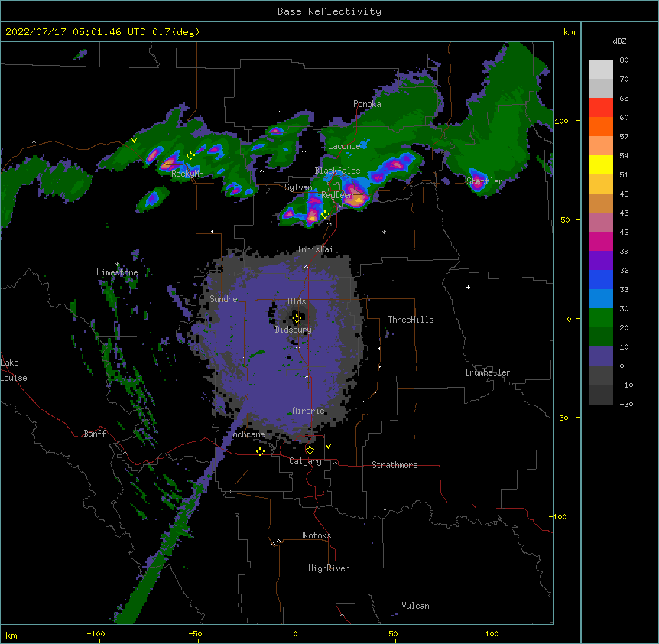Click the Strathmore label

click(394, 465)
